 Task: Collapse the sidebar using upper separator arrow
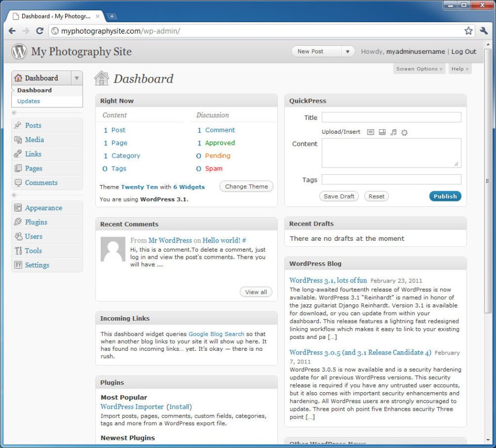click(14, 113)
